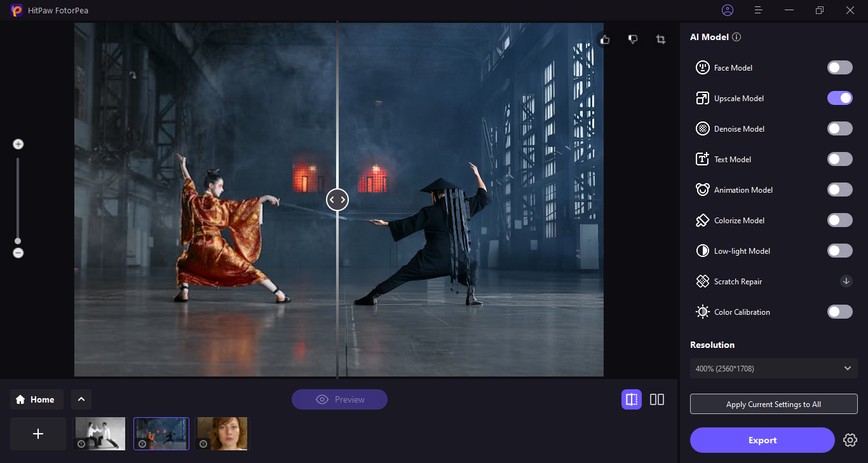Click the Colorize Model icon
This screenshot has width=868, height=463.
click(702, 220)
